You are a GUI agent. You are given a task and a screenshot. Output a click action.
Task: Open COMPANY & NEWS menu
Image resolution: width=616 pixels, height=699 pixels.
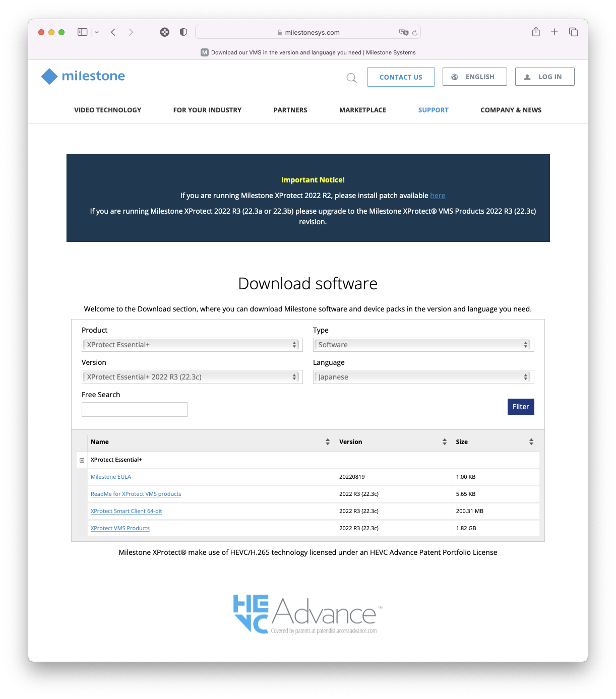511,110
